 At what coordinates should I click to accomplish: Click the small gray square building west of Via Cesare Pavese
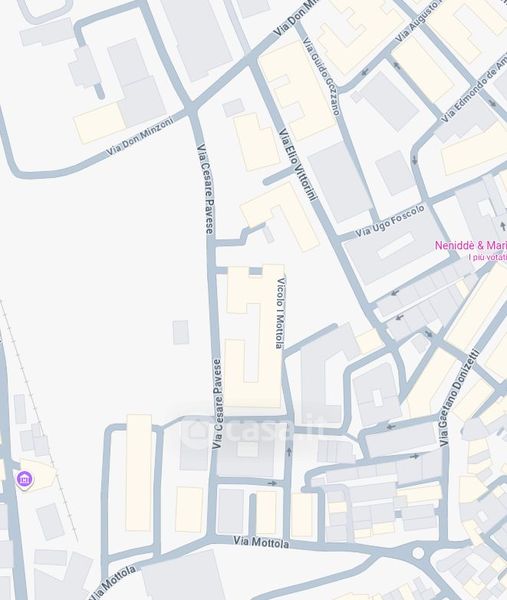click(181, 332)
